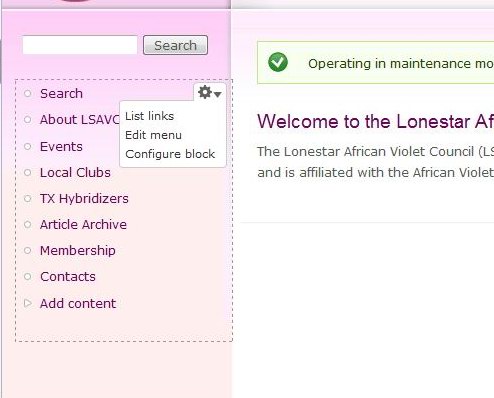Open the Contacts link

click(x=68, y=276)
